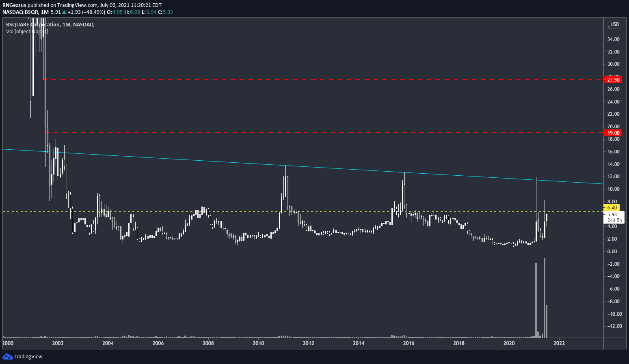629x364 pixels.
Task: Click the tallest volume bar in 2021
Action: [545, 297]
